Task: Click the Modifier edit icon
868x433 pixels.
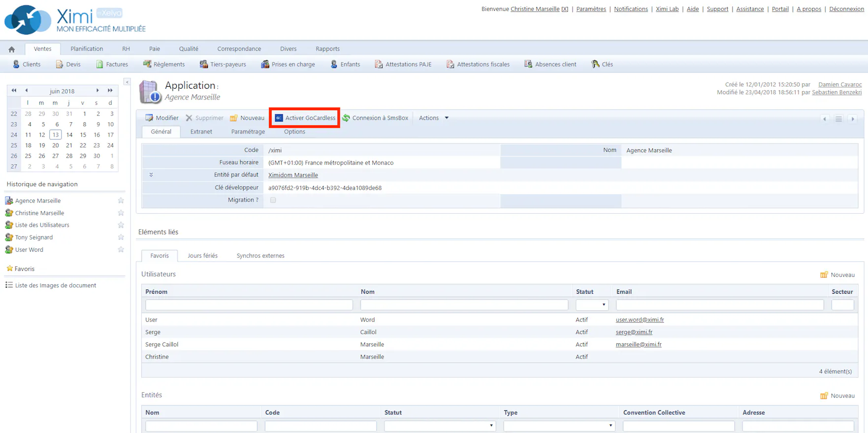Action: (149, 118)
